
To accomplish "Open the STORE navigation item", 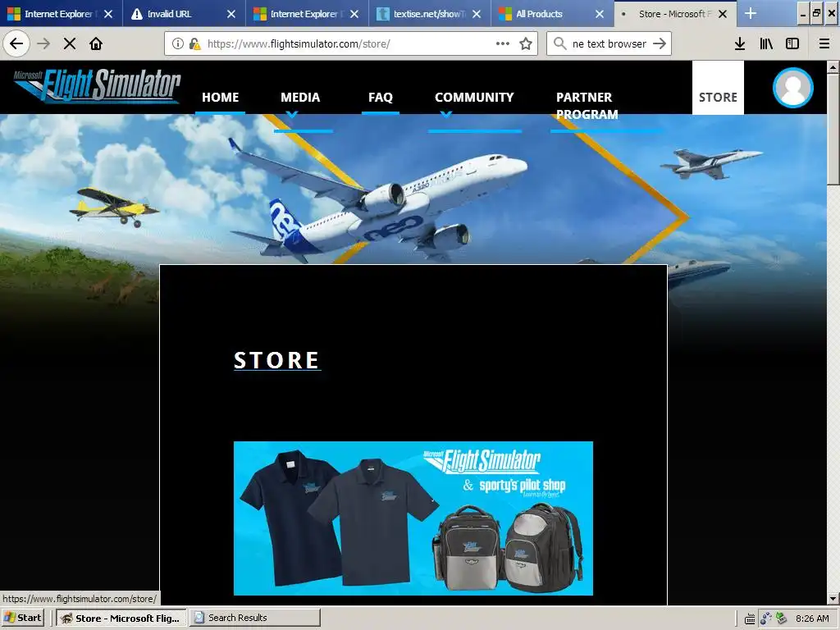I will click(x=718, y=98).
